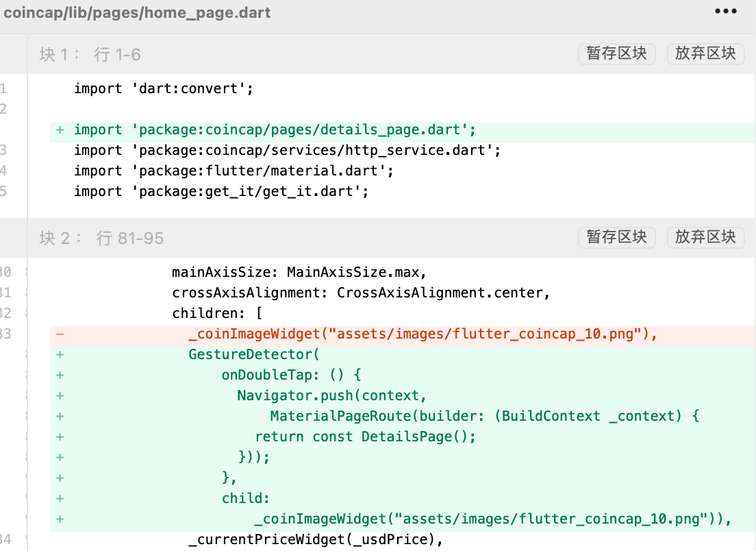Click plus marker beside details_page.dart import

tap(60, 130)
